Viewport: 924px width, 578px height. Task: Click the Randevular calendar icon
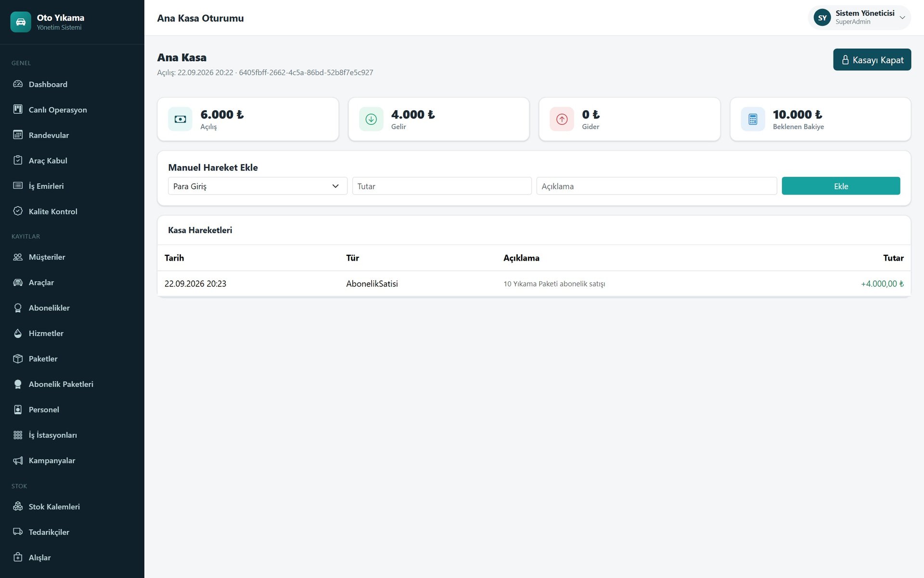[x=18, y=135]
